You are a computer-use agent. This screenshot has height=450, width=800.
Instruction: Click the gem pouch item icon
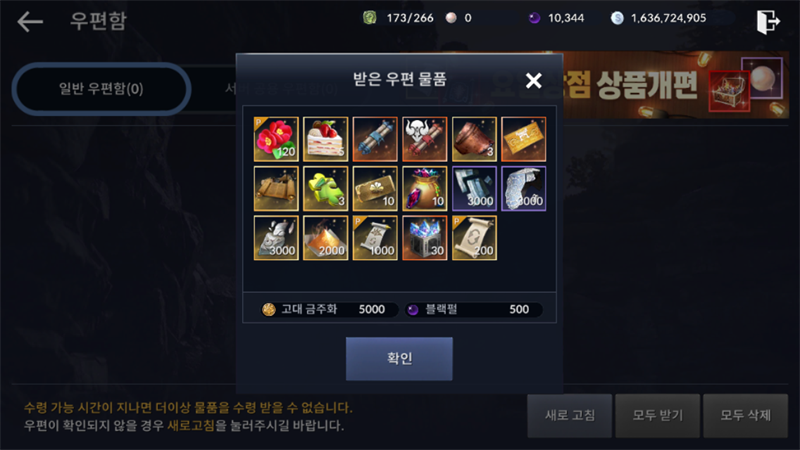click(424, 189)
